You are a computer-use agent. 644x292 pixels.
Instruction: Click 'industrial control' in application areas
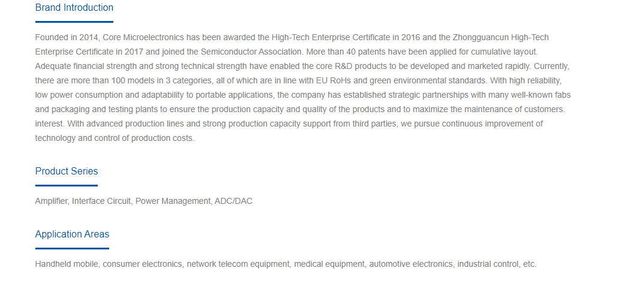tap(488, 264)
